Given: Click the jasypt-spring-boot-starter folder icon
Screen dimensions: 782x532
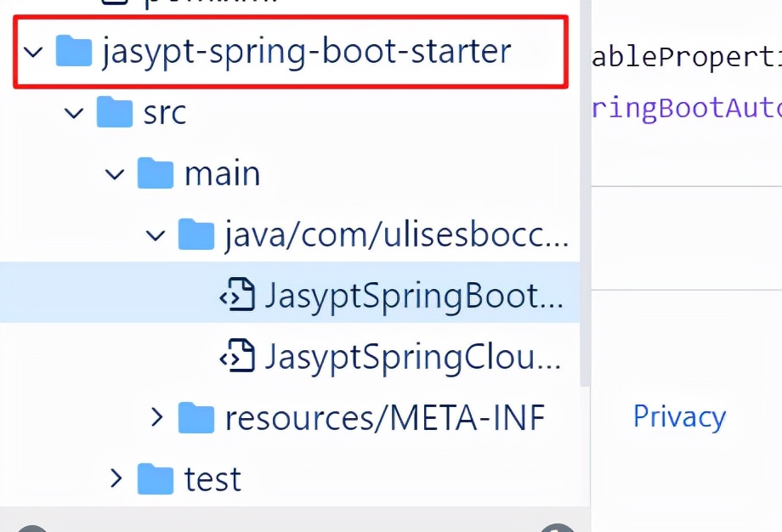Looking at the screenshot, I should (74, 52).
